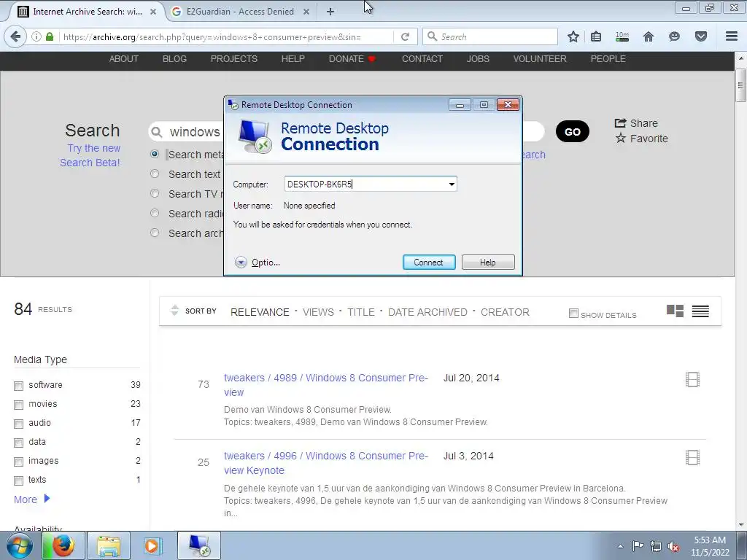The image size is (747, 560).
Task: Click Connect in Remote Desktop dialog
Action: click(x=429, y=262)
